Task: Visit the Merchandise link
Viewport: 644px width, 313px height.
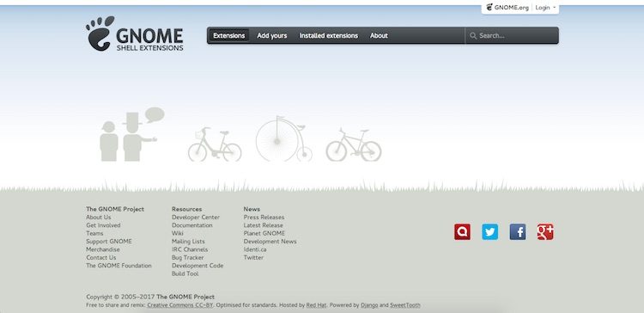Action: pos(103,249)
